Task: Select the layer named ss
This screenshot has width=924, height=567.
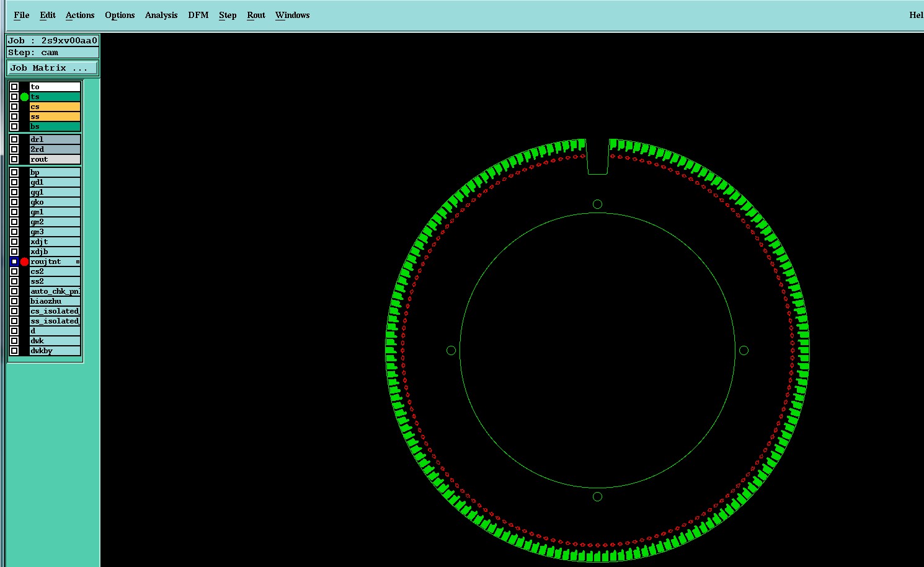Action: coord(55,116)
